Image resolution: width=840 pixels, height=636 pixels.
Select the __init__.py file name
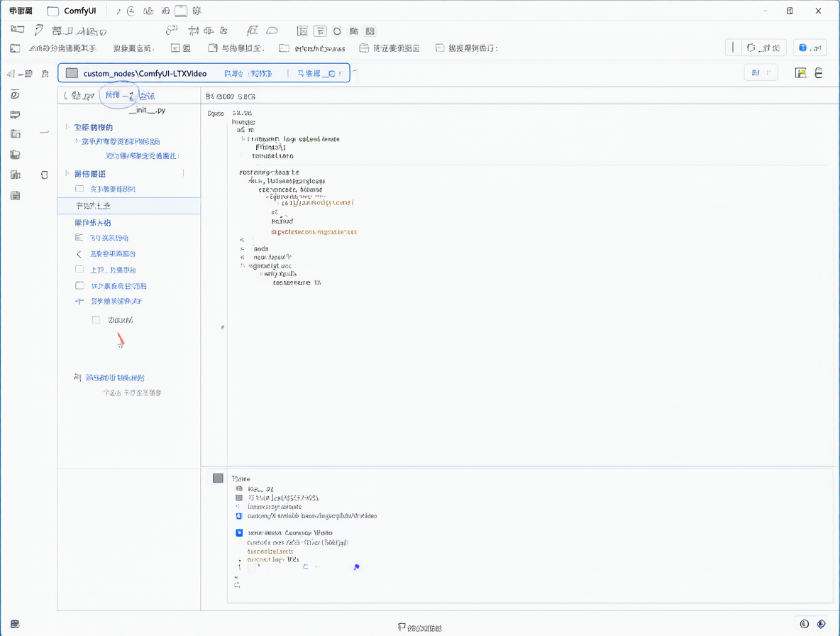(x=148, y=110)
